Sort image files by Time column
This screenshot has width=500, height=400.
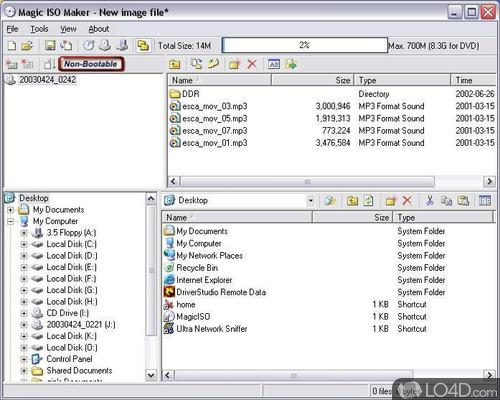(x=473, y=80)
